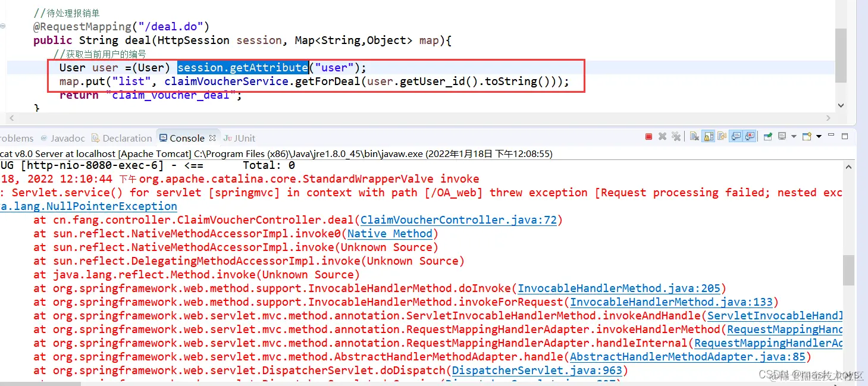Minimize the Console view panel

coord(831,135)
